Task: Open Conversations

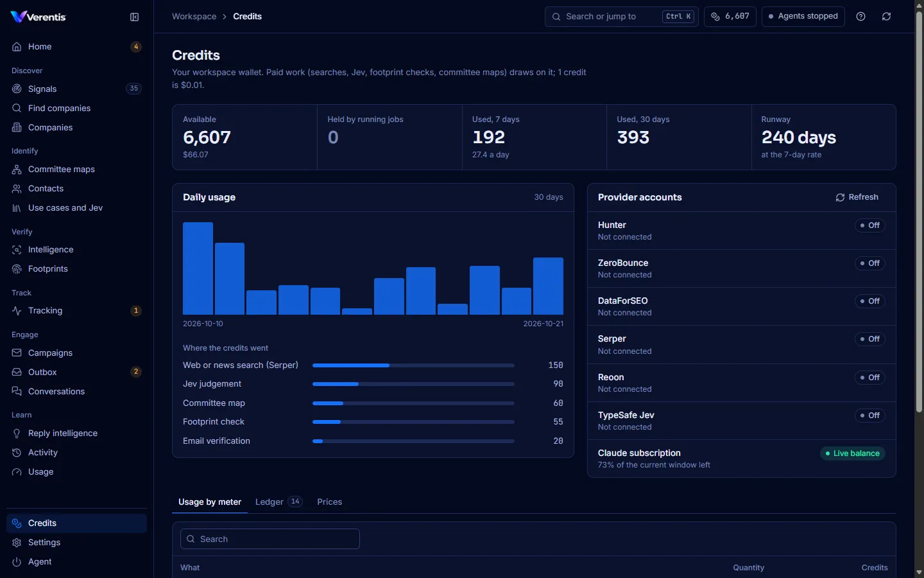Action: [x=76, y=391]
